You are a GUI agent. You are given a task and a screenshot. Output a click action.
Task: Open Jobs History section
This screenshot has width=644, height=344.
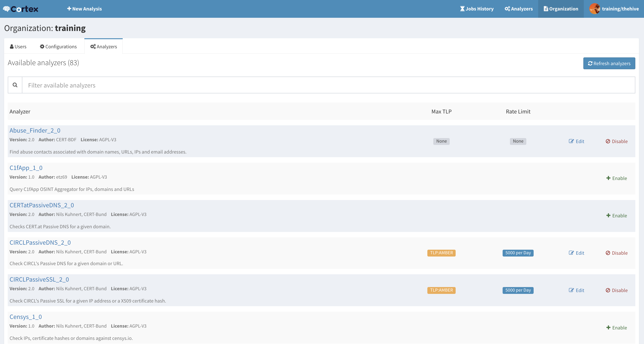(476, 8)
